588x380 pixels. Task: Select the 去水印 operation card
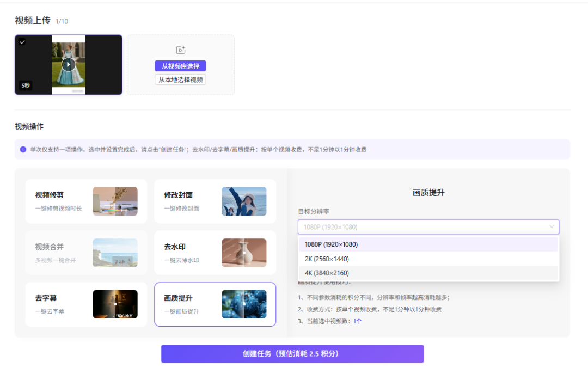click(x=215, y=253)
